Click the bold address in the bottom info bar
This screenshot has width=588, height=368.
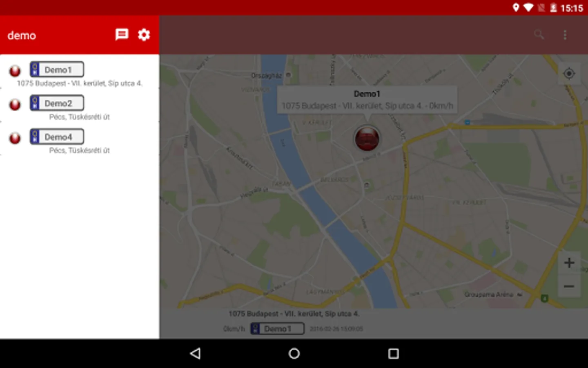point(294,314)
